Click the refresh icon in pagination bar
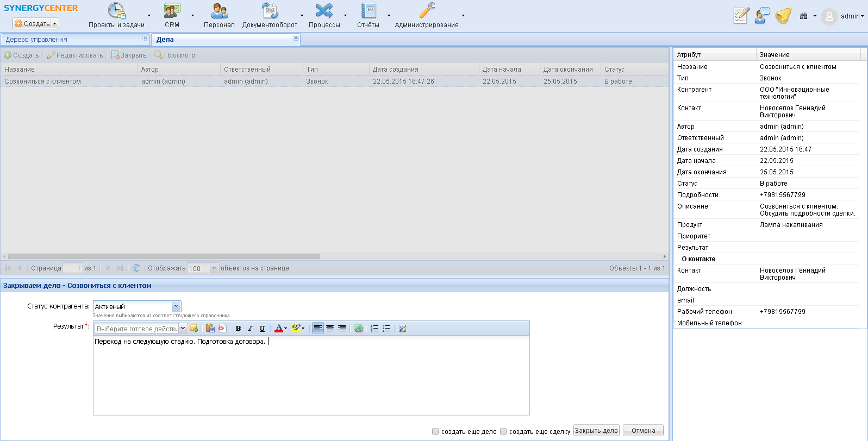The width and height of the screenshot is (868, 441). pyautogui.click(x=136, y=268)
